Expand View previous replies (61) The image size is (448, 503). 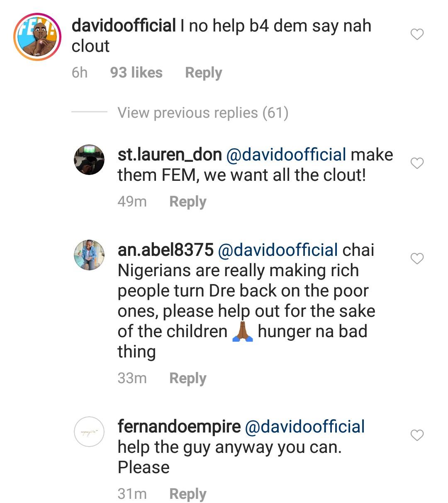[x=202, y=113]
